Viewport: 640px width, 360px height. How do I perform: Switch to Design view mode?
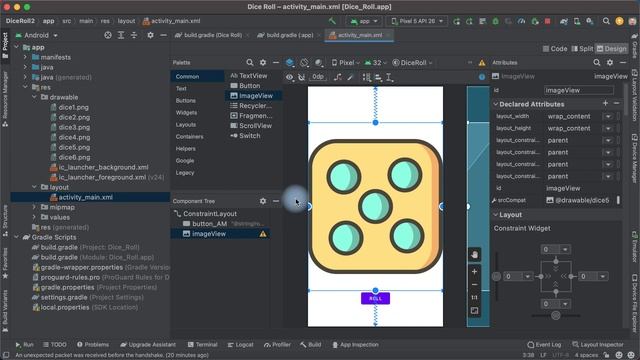click(x=611, y=49)
